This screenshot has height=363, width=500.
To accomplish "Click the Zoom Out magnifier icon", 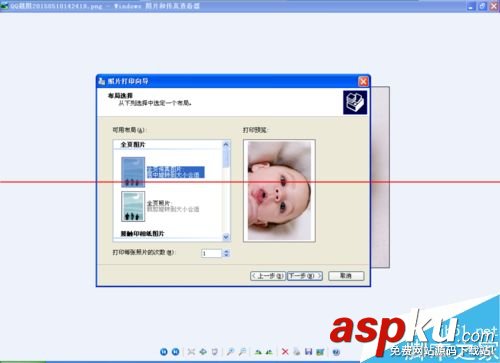I will [x=242, y=352].
